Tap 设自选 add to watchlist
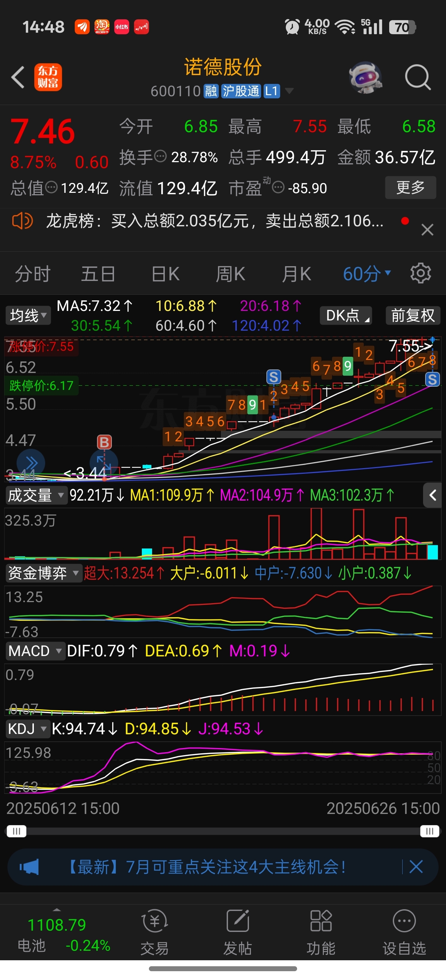This screenshot has height=980, width=446. (x=404, y=932)
